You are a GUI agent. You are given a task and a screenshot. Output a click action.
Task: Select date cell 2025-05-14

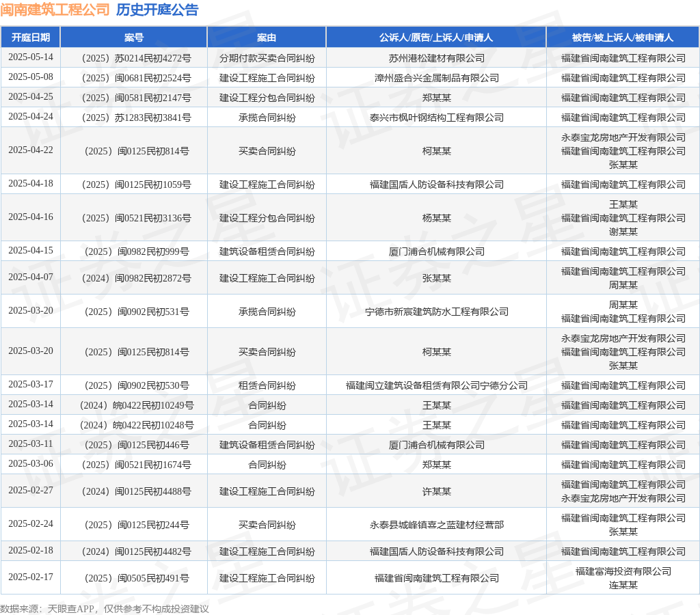click(x=30, y=57)
